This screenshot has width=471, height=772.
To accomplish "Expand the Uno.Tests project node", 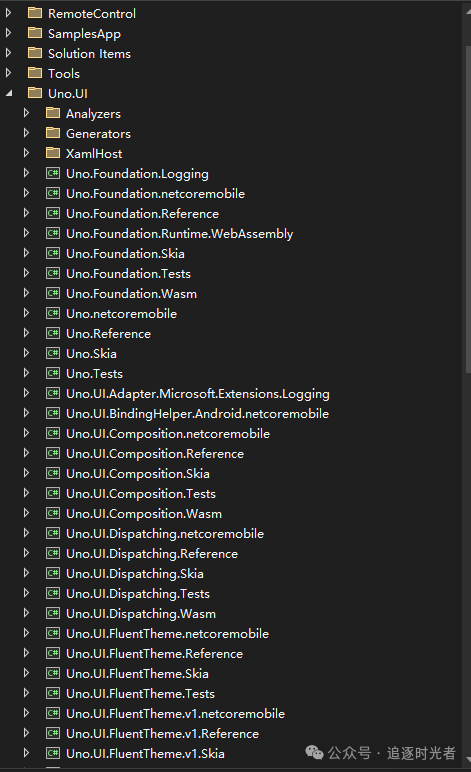I will 27,373.
